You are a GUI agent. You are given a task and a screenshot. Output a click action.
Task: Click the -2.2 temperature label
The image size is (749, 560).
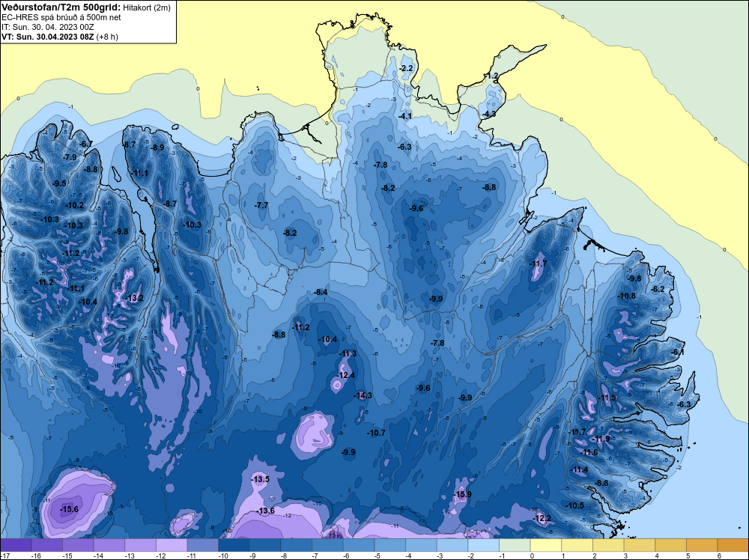[406, 69]
